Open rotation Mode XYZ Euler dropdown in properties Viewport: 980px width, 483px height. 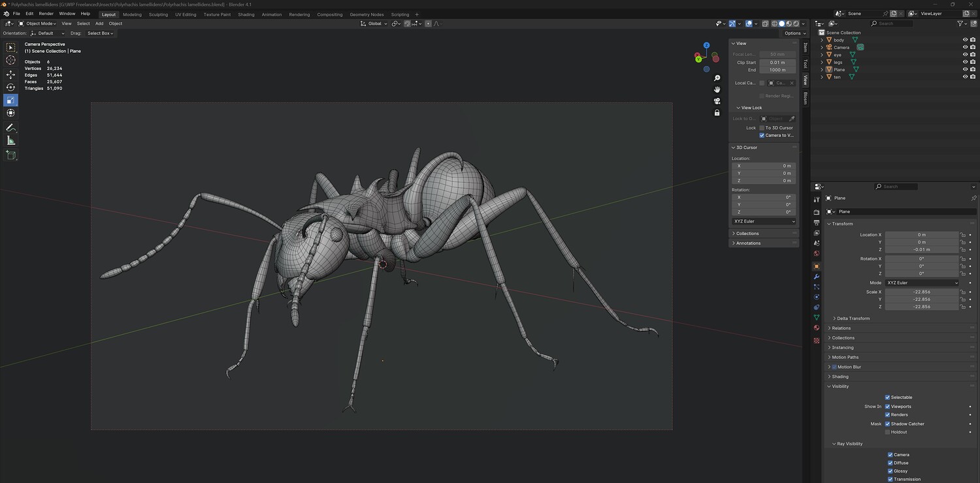pos(921,283)
